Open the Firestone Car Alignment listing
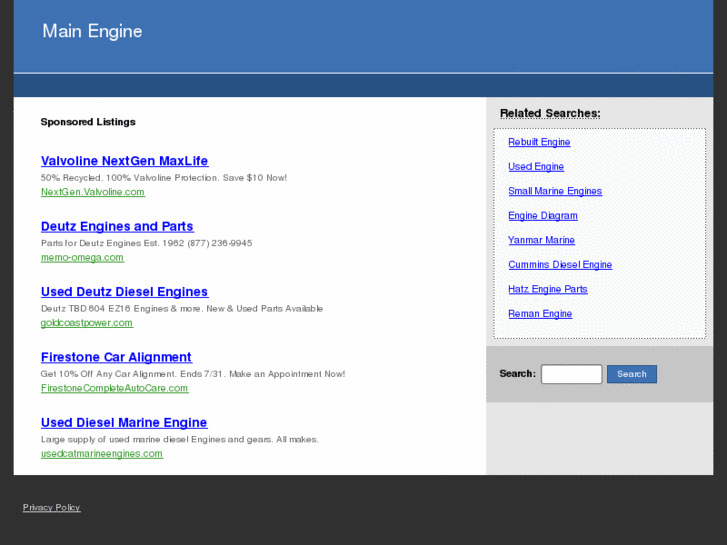727x545 pixels. pyautogui.click(x=116, y=357)
